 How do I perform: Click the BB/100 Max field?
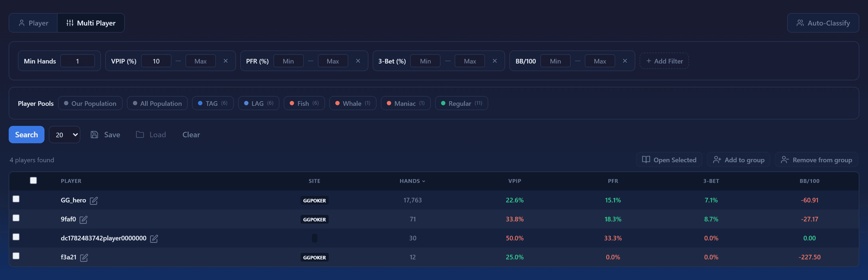pyautogui.click(x=600, y=61)
